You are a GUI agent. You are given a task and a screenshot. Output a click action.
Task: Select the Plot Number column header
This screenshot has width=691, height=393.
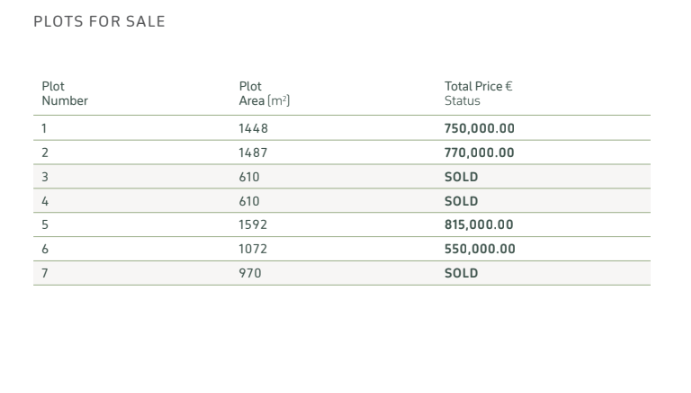[x=65, y=93]
